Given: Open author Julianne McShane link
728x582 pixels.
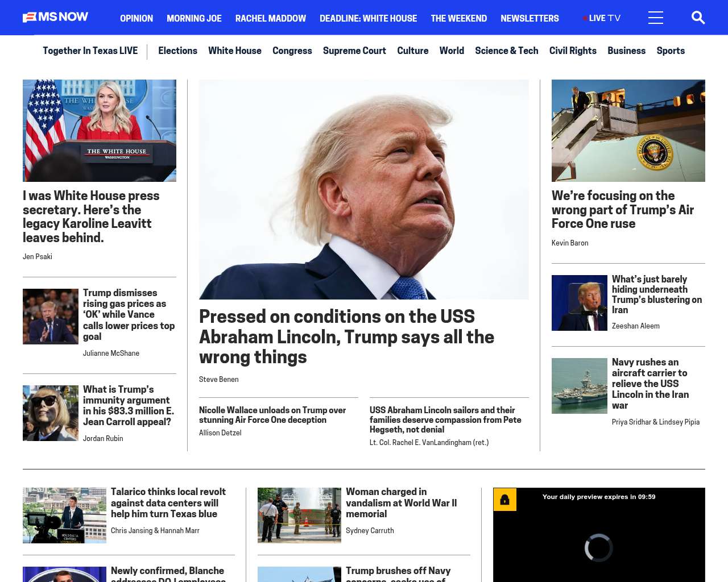Looking at the screenshot, I should pos(111,354).
